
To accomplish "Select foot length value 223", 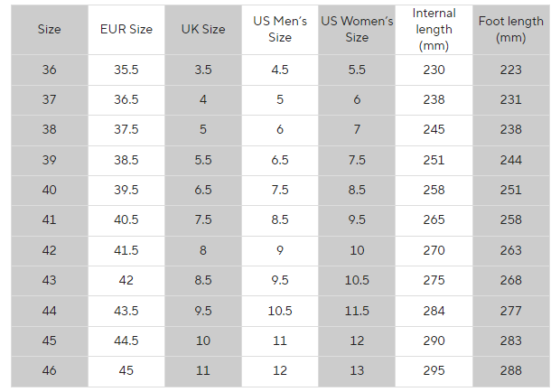I will [x=510, y=70].
